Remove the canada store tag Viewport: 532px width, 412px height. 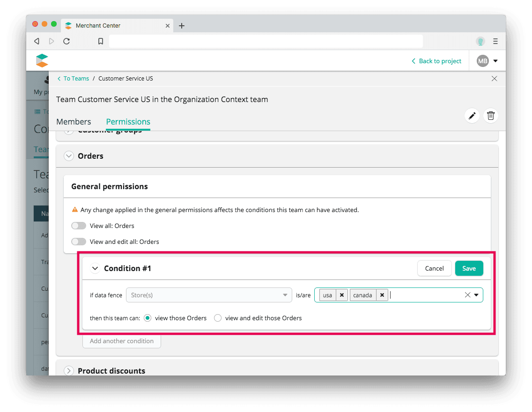[382, 295]
